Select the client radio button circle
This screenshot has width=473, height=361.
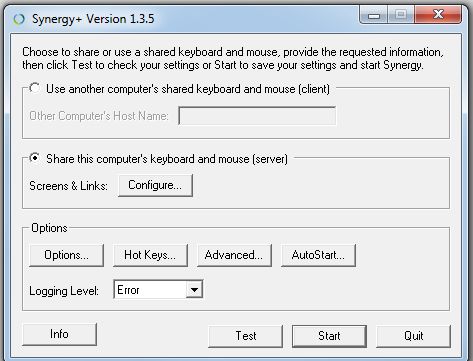(x=34, y=88)
